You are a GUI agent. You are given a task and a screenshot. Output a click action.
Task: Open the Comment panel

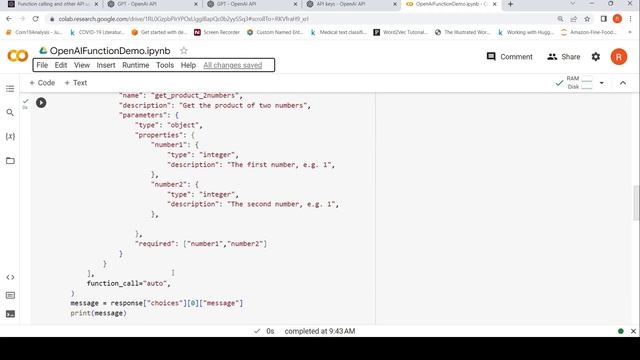[x=509, y=57]
